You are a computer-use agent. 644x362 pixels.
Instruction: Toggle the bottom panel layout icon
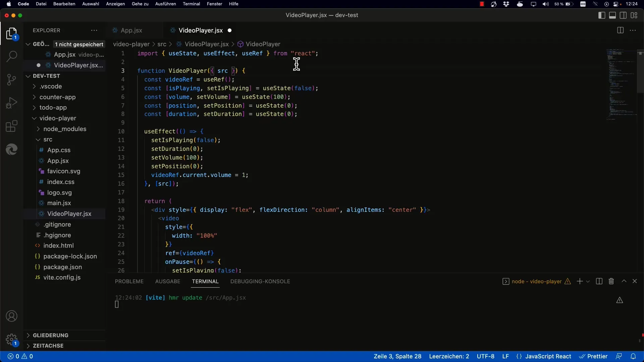[x=612, y=15]
